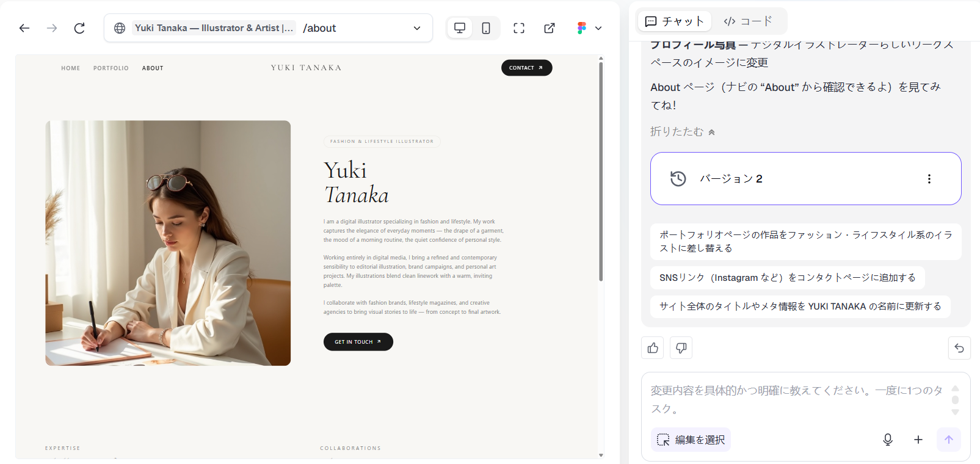Screen dimensions: 980x464
Task: Select the SNSリンク suggestion
Action: 788,278
